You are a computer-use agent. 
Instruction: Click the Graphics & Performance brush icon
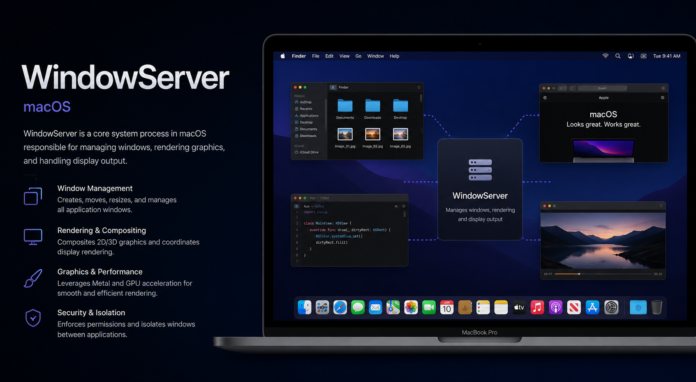point(33,278)
